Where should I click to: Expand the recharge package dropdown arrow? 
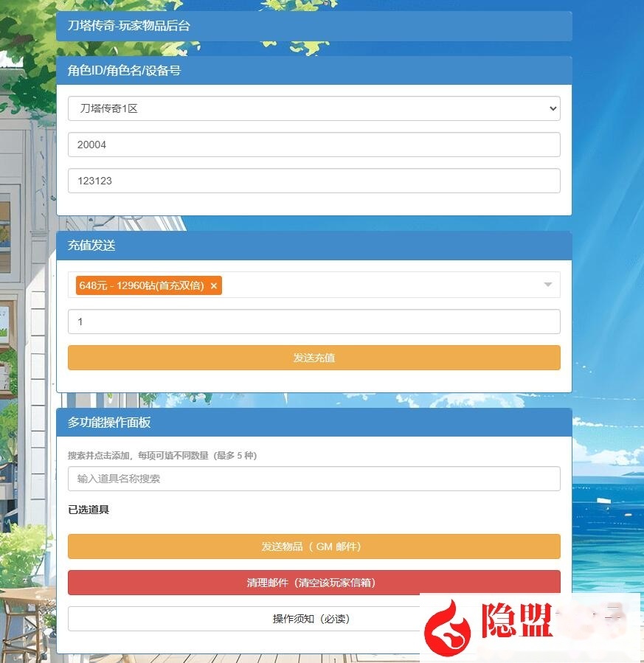pyautogui.click(x=547, y=285)
